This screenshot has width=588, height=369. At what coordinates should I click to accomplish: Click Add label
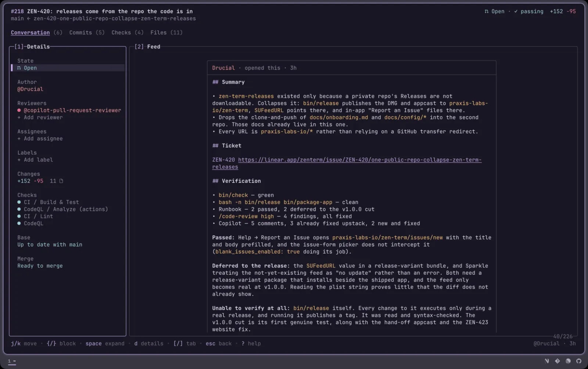[x=35, y=160]
